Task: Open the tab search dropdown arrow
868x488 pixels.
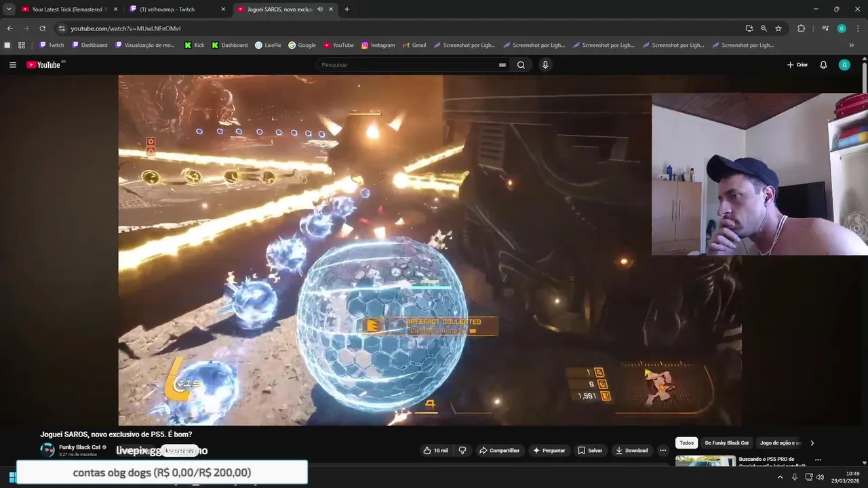Action: pyautogui.click(x=9, y=9)
